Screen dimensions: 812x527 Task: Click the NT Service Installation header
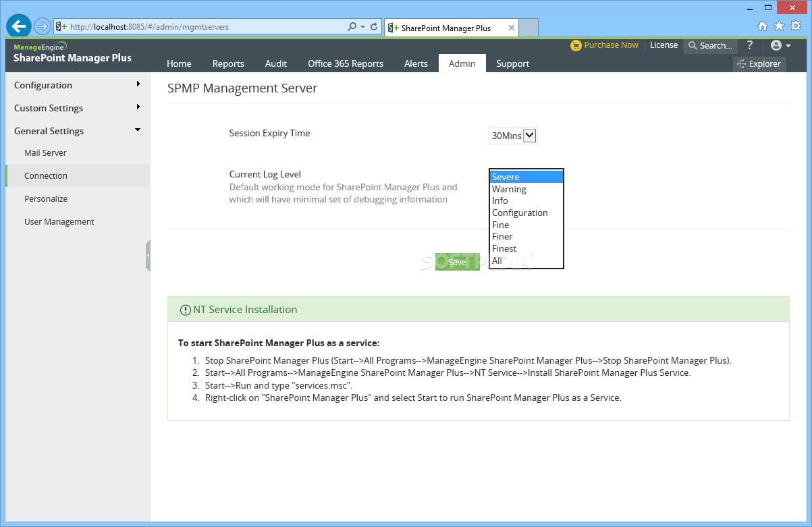pos(478,310)
